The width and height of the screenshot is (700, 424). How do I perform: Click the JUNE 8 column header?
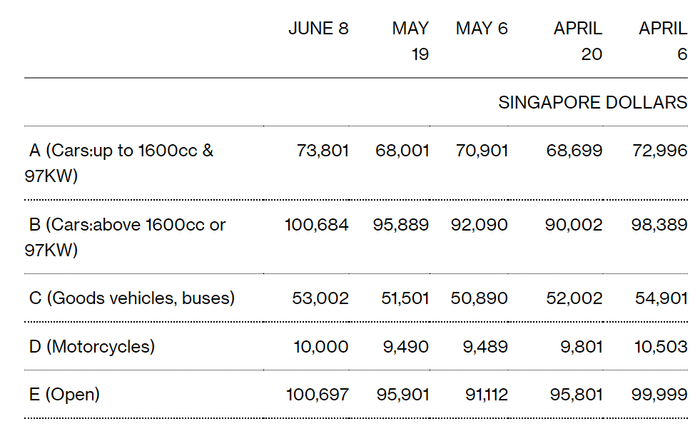(318, 28)
